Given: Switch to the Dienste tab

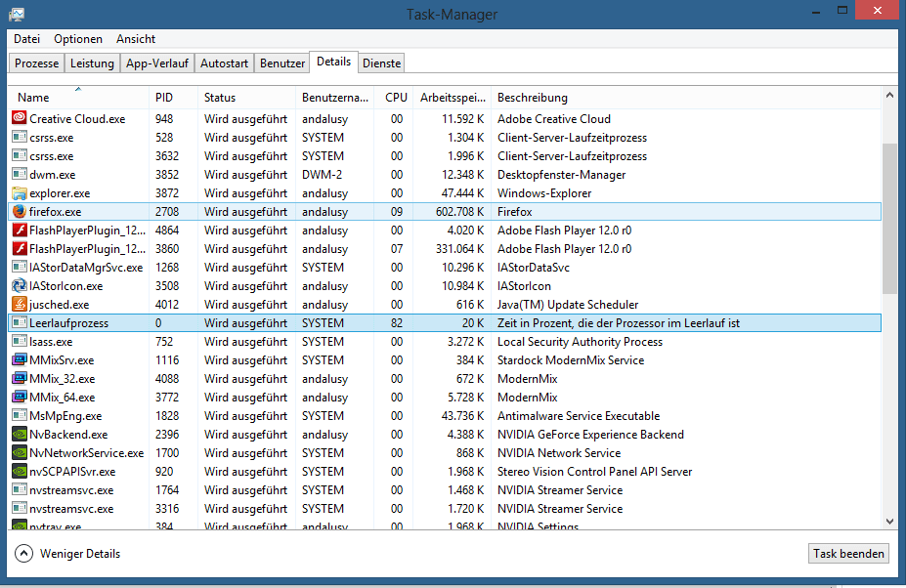Looking at the screenshot, I should coord(381,63).
